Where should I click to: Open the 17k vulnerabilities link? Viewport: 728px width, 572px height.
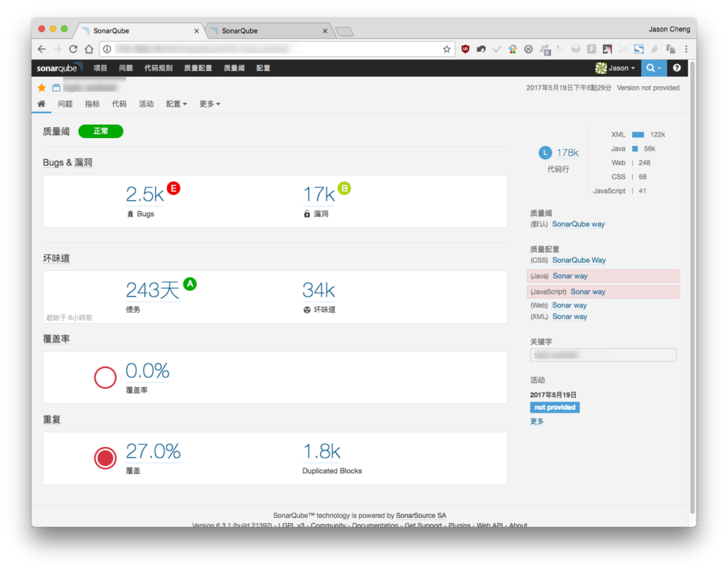click(x=319, y=195)
